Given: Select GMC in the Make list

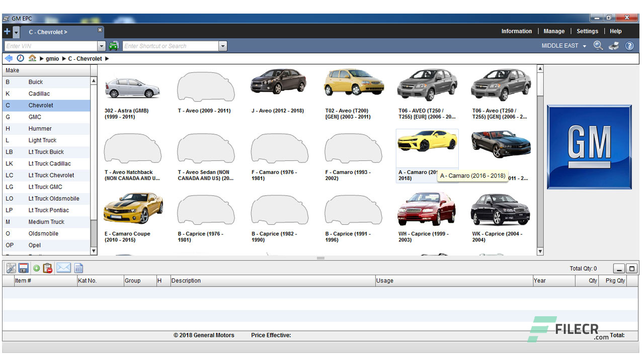Looking at the screenshot, I should click(x=46, y=117).
